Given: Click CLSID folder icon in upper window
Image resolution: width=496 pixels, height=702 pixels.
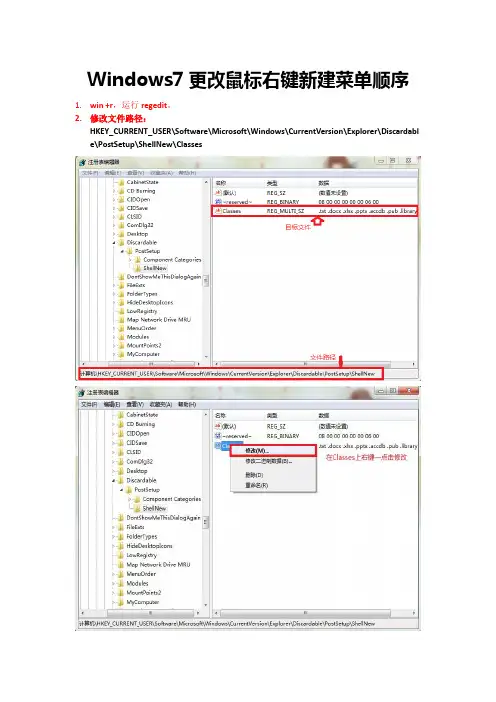Looking at the screenshot, I should coord(121,217).
